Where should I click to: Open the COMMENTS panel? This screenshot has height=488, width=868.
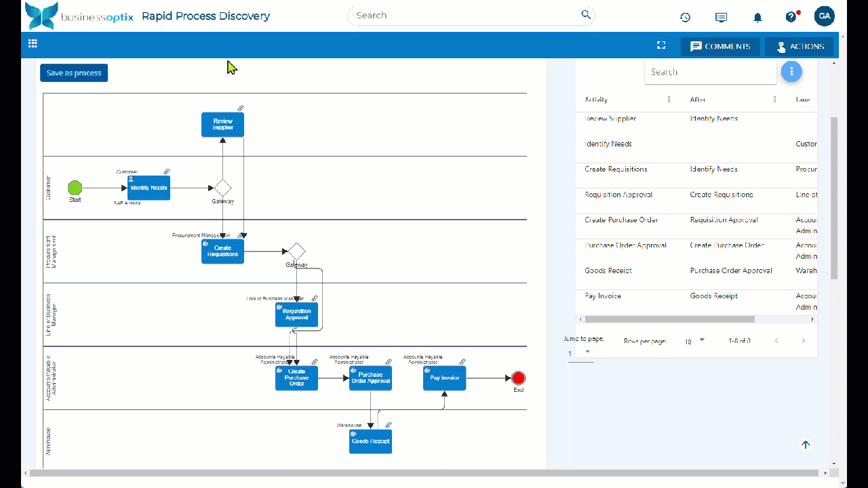(x=720, y=46)
